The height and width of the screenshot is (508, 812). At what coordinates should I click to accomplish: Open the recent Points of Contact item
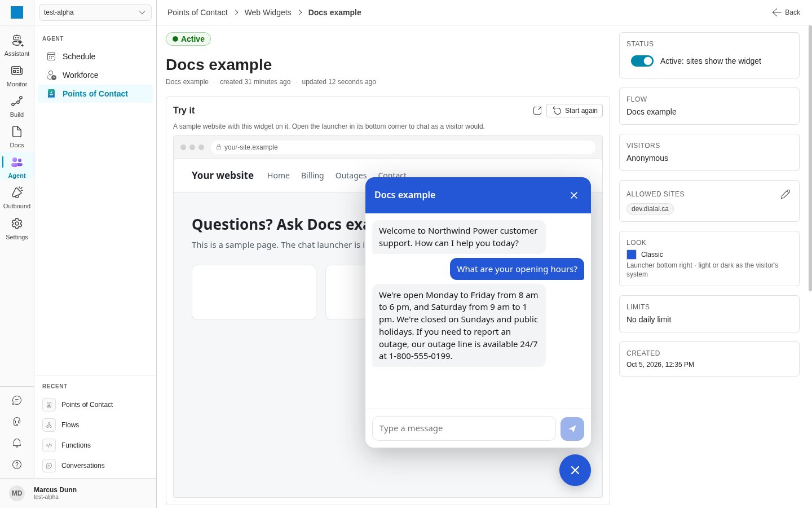pos(95,405)
